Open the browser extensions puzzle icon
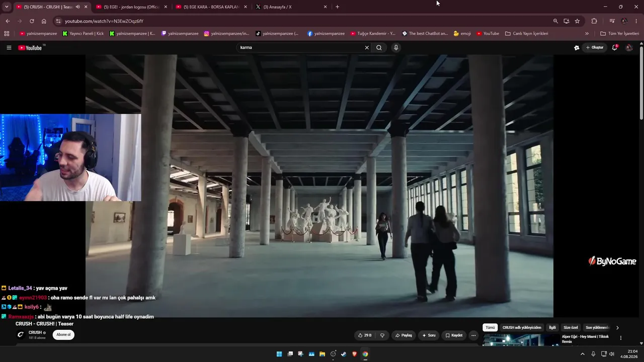 (594, 21)
